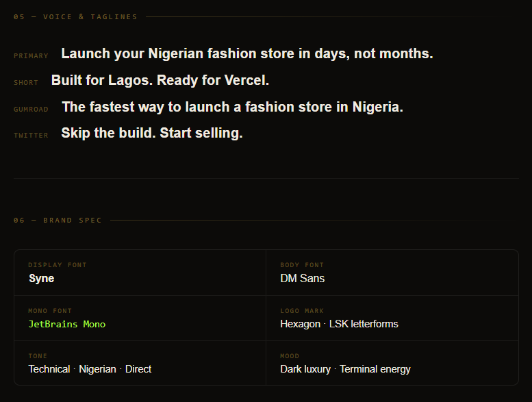Screen dimensions: 532x402
Task: Select the primary tagline about Nigerian fashion store
Action: [247, 53]
